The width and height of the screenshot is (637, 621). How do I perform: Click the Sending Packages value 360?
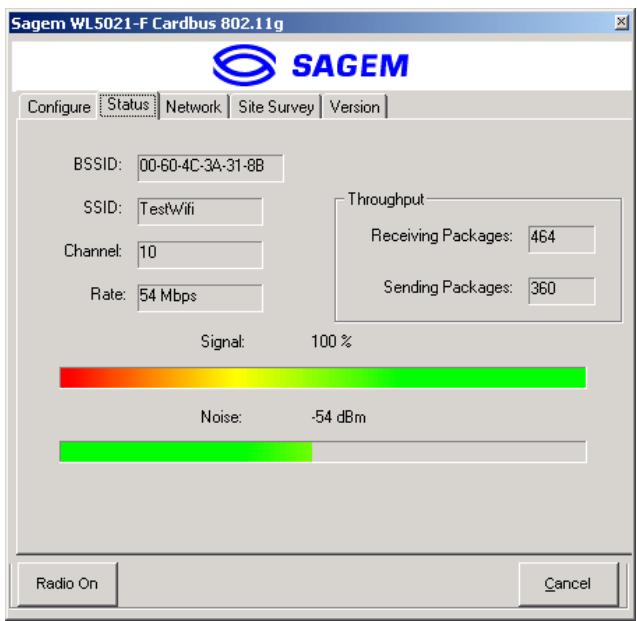click(x=561, y=290)
